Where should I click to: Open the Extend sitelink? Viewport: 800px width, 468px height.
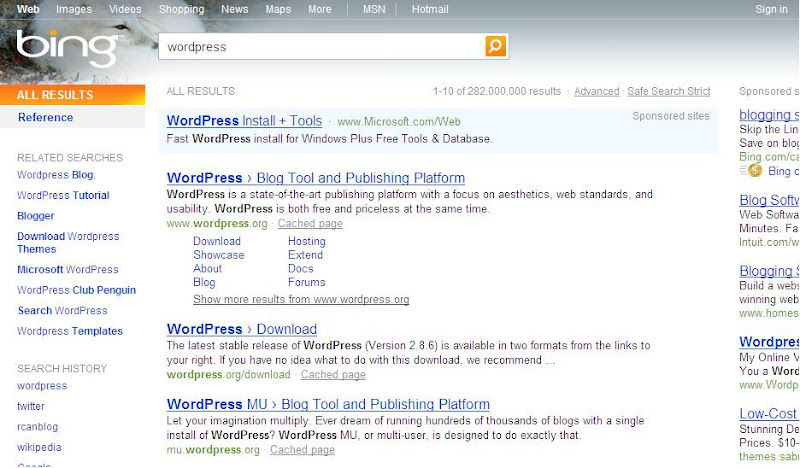(305, 255)
